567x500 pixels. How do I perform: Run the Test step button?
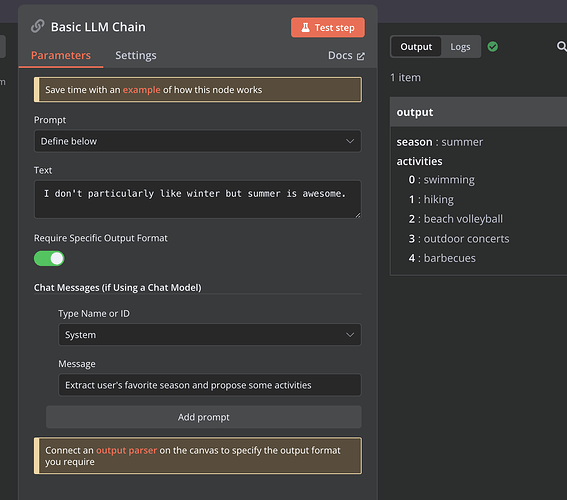pyautogui.click(x=328, y=27)
